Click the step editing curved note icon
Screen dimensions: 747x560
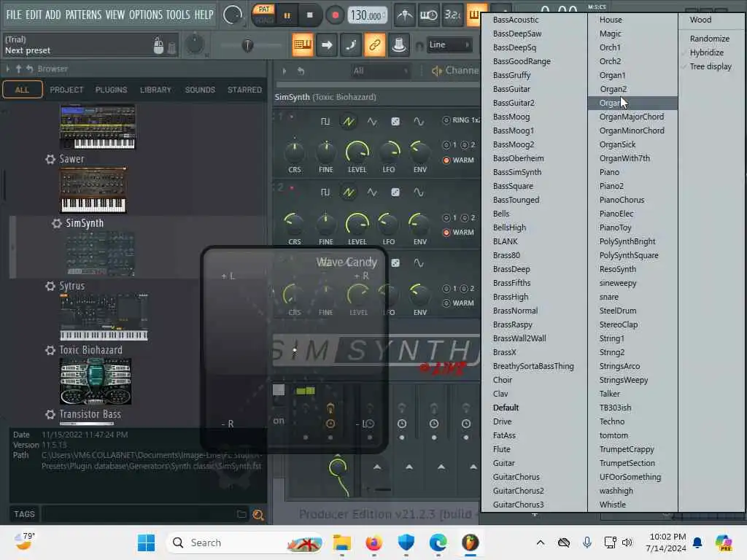click(351, 44)
